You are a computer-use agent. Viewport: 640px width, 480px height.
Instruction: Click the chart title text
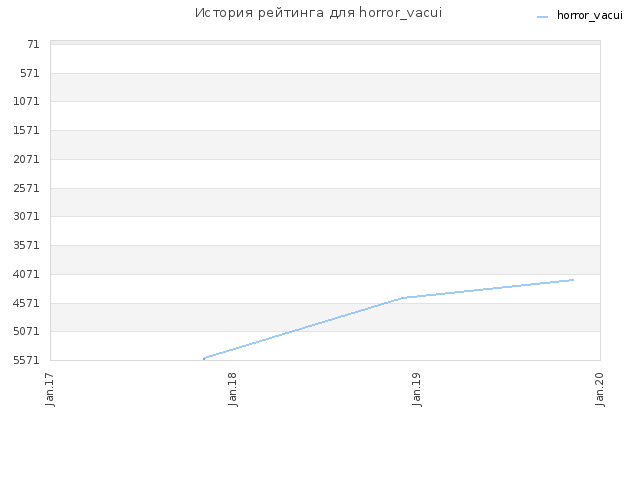tap(318, 13)
